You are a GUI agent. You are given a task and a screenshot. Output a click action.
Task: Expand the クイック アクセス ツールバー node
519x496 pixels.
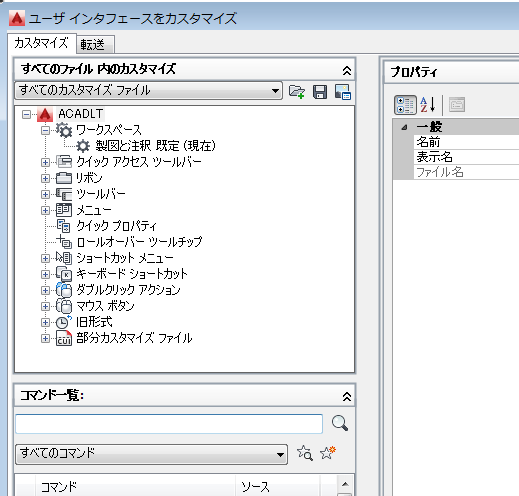45,162
